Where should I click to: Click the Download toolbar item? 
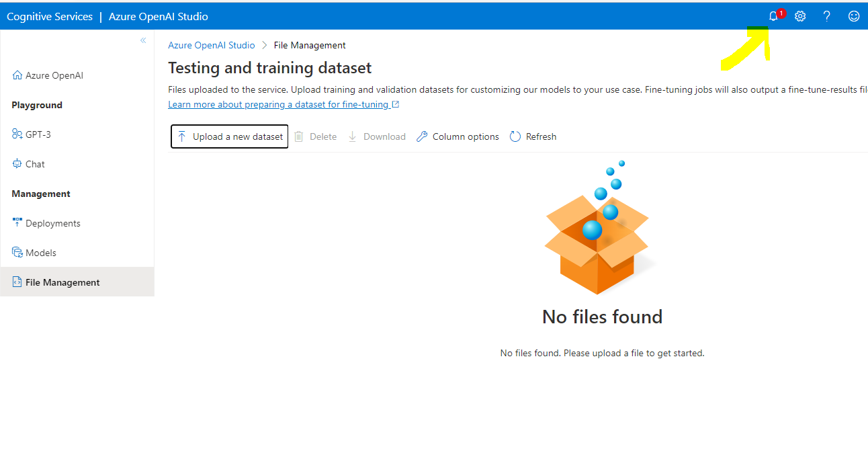377,136
